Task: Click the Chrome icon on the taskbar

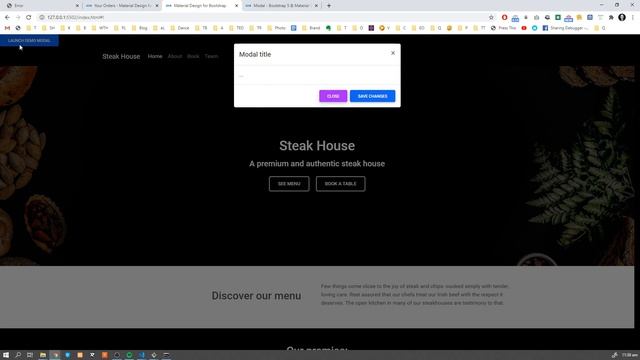Action: (55, 355)
